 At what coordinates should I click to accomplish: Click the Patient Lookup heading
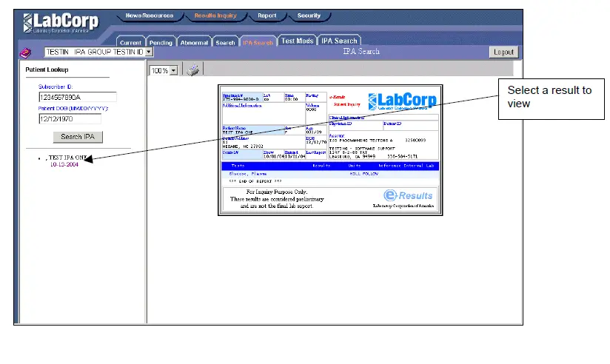(47, 70)
